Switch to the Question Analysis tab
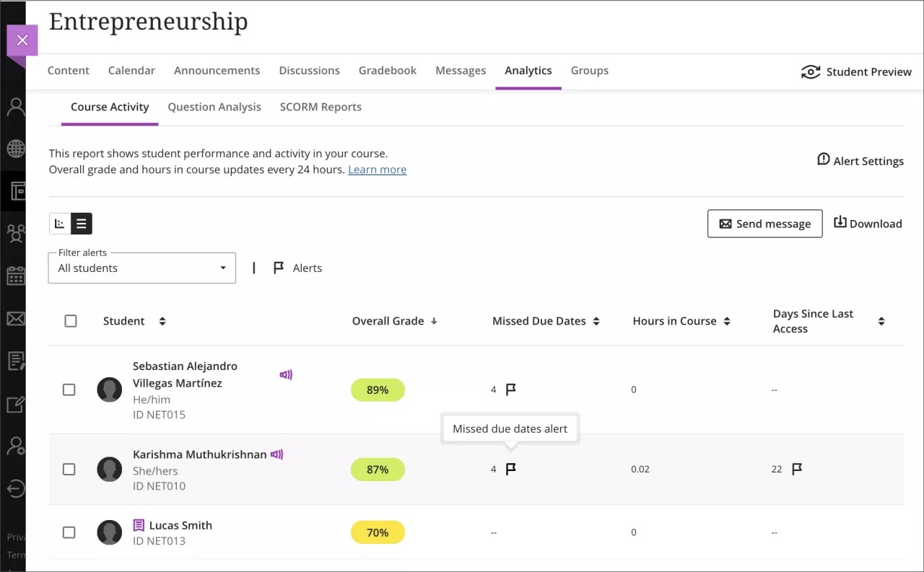The width and height of the screenshot is (924, 572). click(x=214, y=107)
